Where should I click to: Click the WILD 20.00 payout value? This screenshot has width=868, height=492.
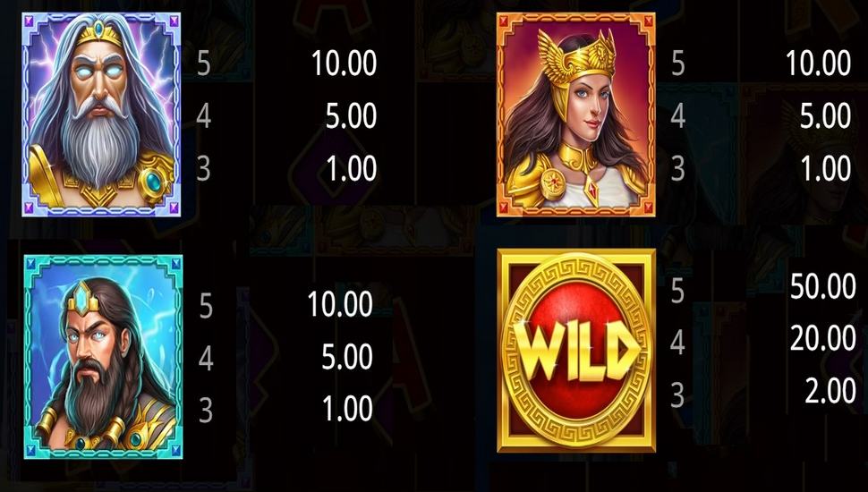[823, 339]
